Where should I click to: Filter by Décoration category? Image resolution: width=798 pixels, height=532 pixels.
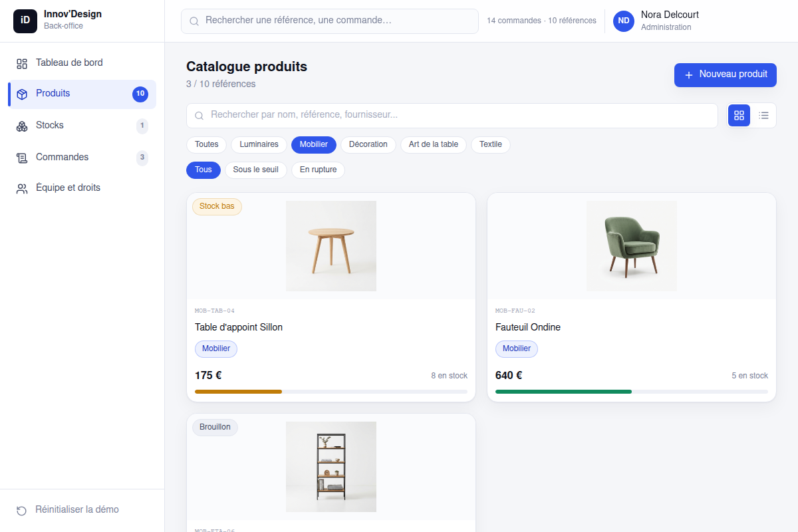pos(368,144)
